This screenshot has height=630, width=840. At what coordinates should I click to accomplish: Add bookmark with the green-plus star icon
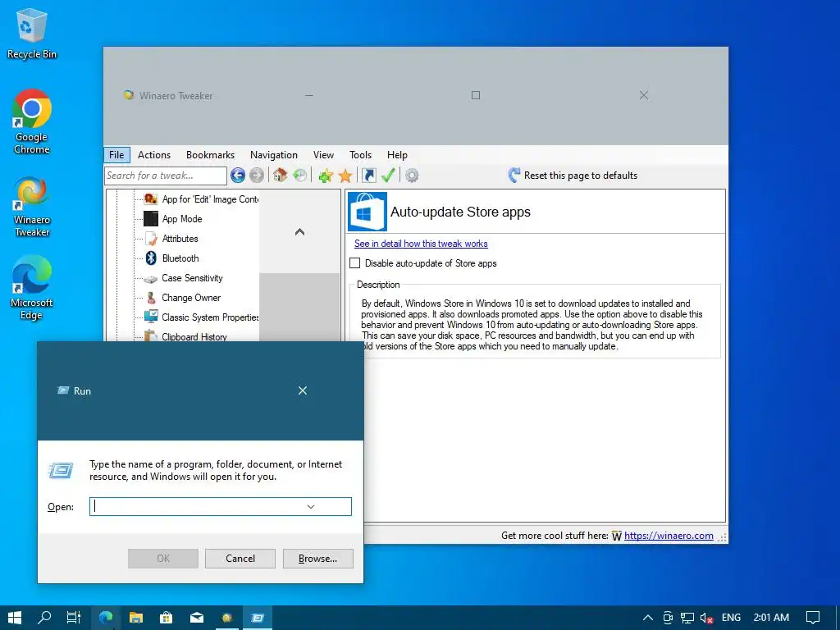(326, 176)
